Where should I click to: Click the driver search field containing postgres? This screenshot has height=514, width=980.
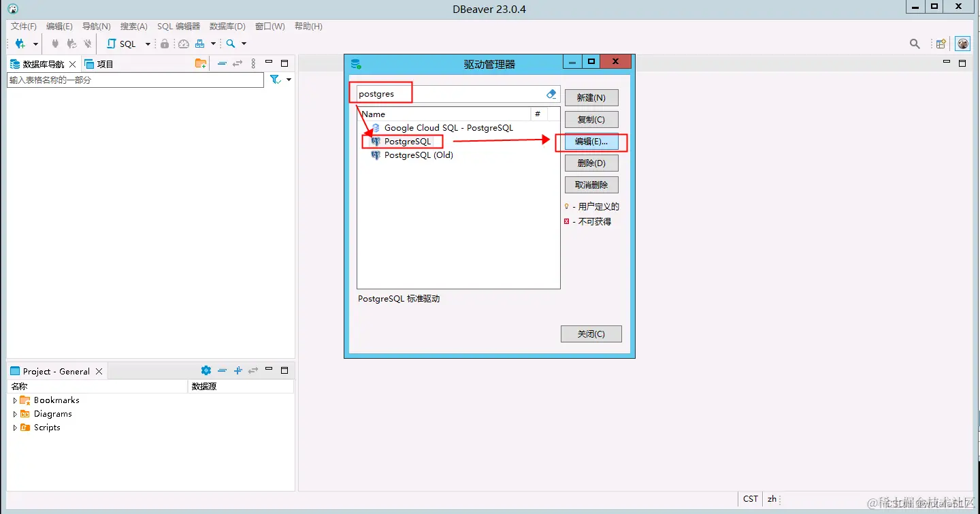(x=458, y=94)
